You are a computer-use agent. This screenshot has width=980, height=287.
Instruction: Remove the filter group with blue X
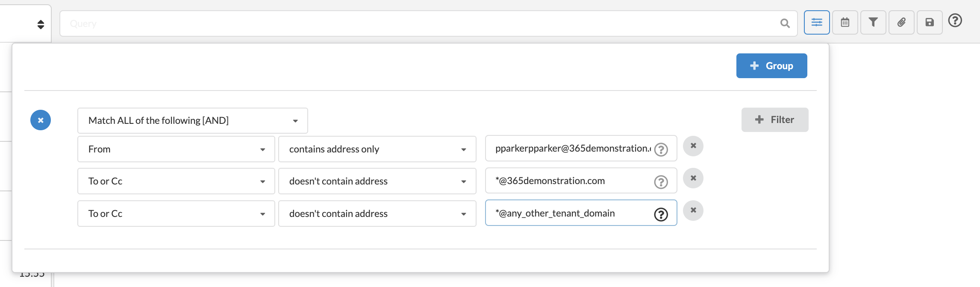click(41, 120)
